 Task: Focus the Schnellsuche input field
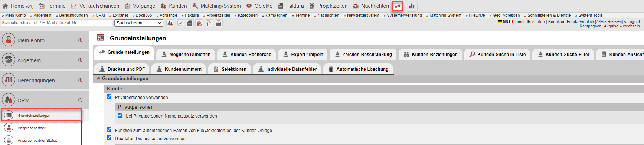(x=56, y=23)
